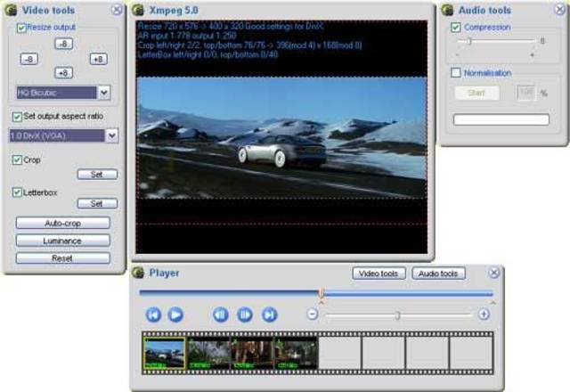Viewport: 570px width, 392px height.
Task: Step back one frame in Player
Action: [221, 314]
